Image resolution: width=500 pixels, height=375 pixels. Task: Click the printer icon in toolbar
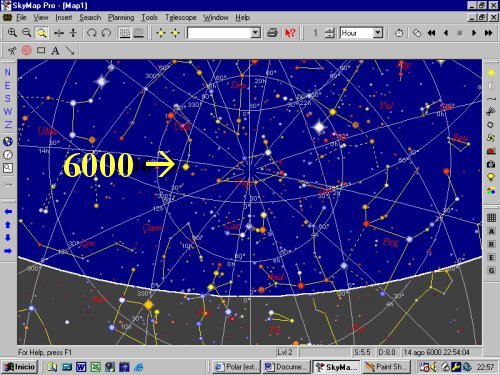click(x=272, y=33)
